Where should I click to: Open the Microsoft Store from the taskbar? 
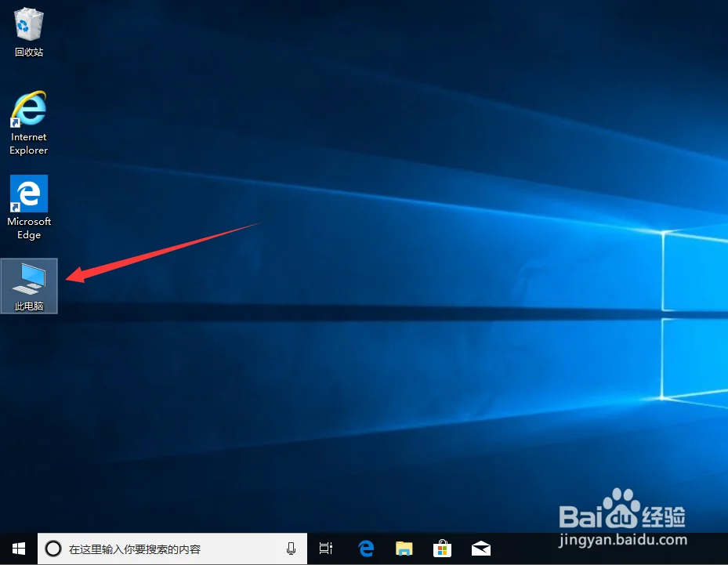442,549
